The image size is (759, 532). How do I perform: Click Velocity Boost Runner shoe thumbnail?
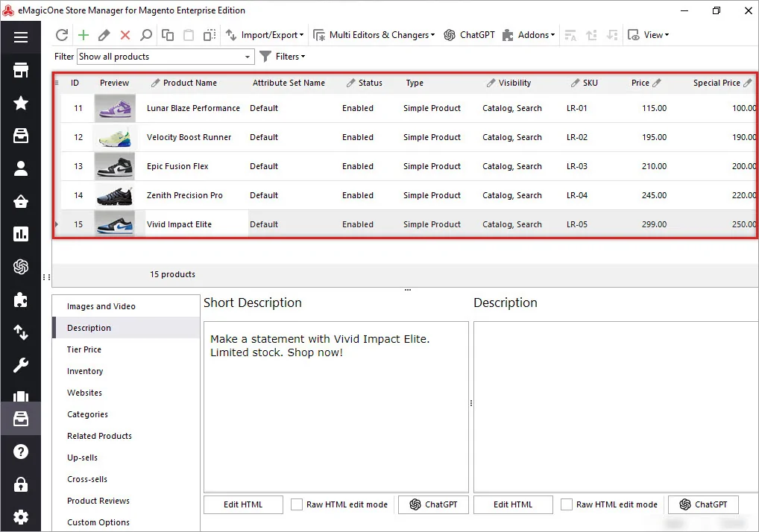[115, 137]
